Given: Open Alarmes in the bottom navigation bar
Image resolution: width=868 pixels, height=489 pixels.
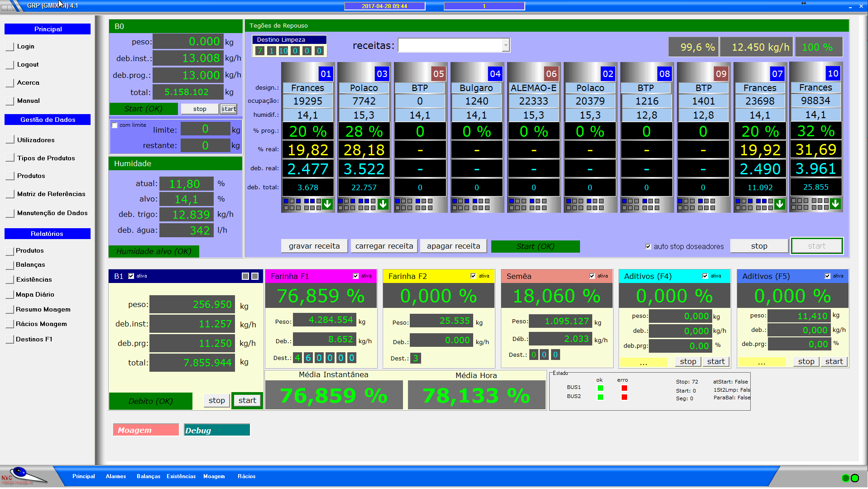Looking at the screenshot, I should [116, 476].
